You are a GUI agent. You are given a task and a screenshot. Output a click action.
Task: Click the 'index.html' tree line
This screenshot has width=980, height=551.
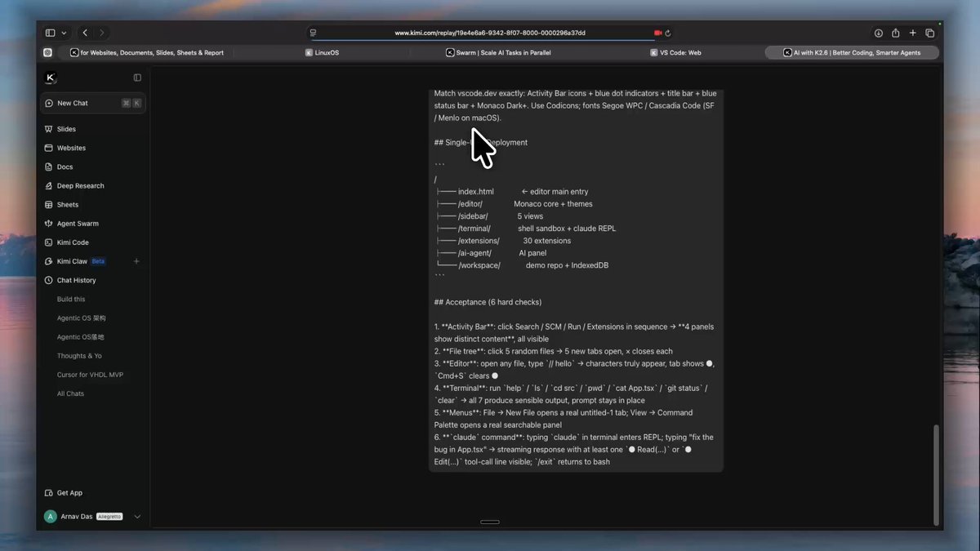512,192
